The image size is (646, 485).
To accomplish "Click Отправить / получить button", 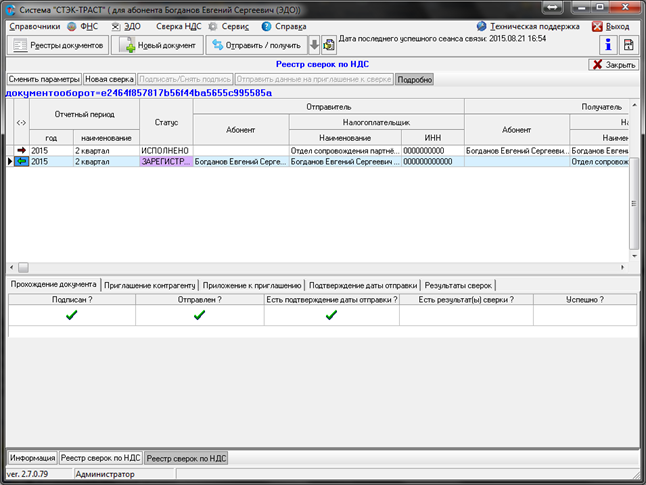I will pos(257,45).
